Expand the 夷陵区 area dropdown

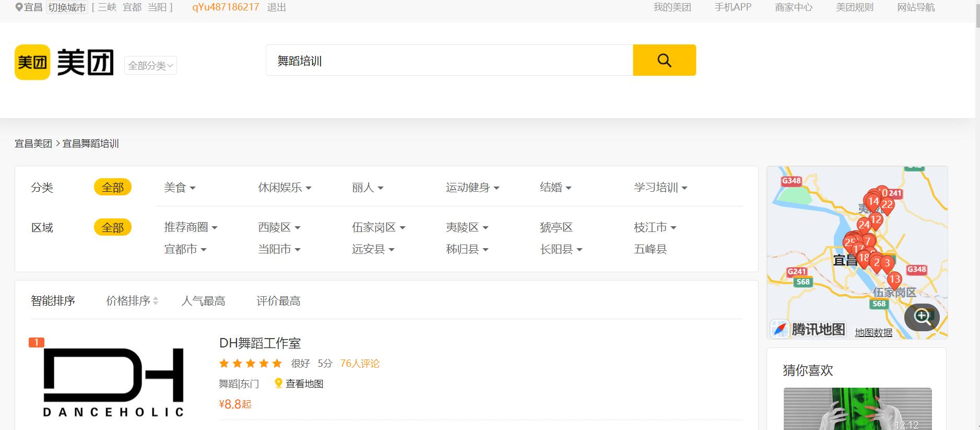tap(467, 227)
